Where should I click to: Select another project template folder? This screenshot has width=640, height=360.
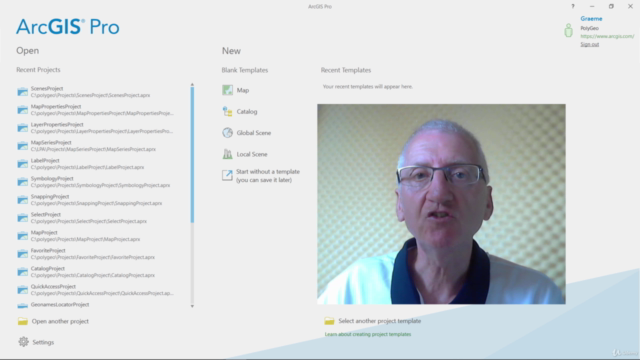(x=329, y=321)
